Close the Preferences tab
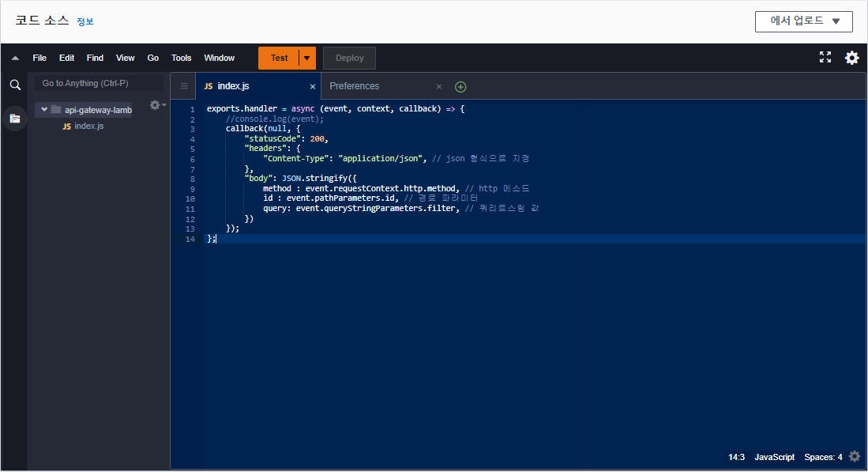This screenshot has height=472, width=868. point(438,86)
